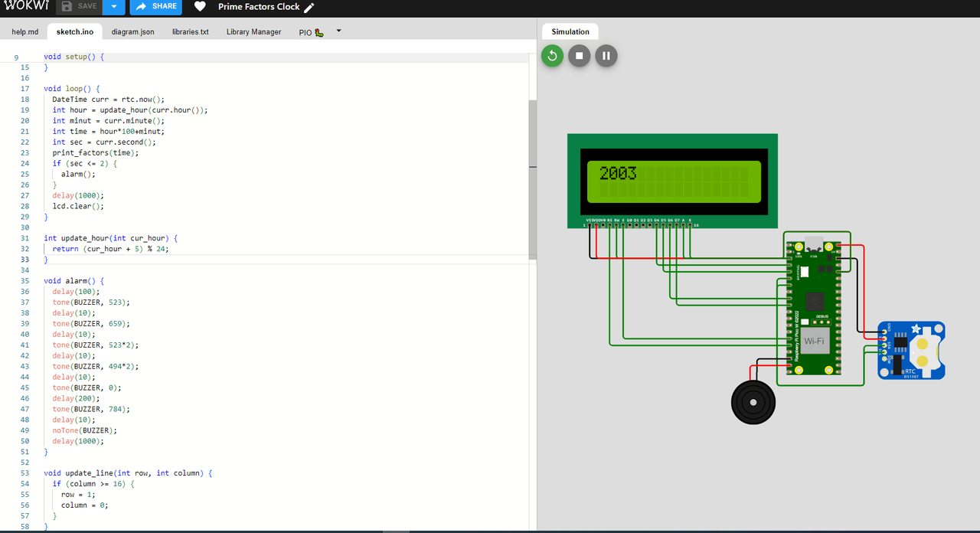Viewport: 980px width, 533px height.
Task: Click the buzzer component in diagram
Action: point(753,401)
